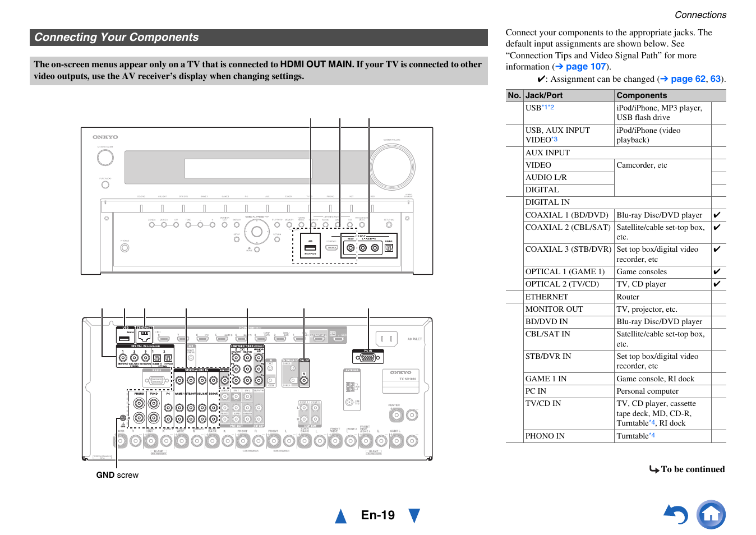
Task: Click the 'COAXIAL 1 (BD/DVD)' cell
Action: coord(569,215)
